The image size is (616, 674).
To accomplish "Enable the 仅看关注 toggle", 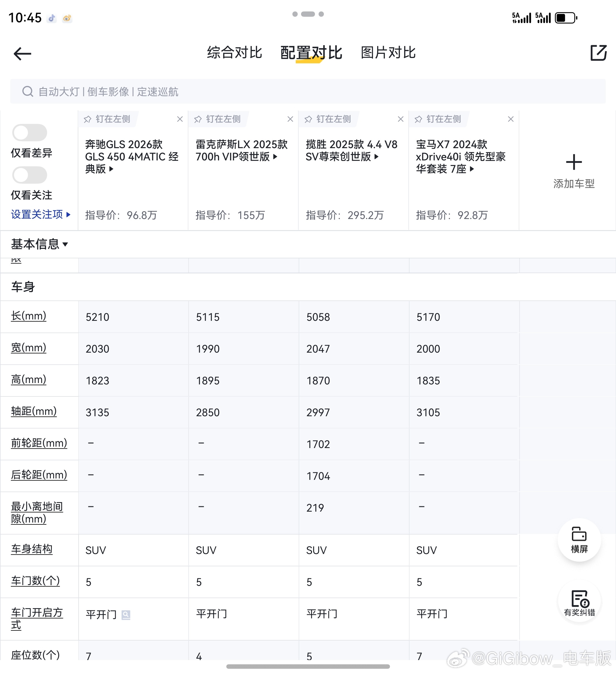I will [30, 175].
